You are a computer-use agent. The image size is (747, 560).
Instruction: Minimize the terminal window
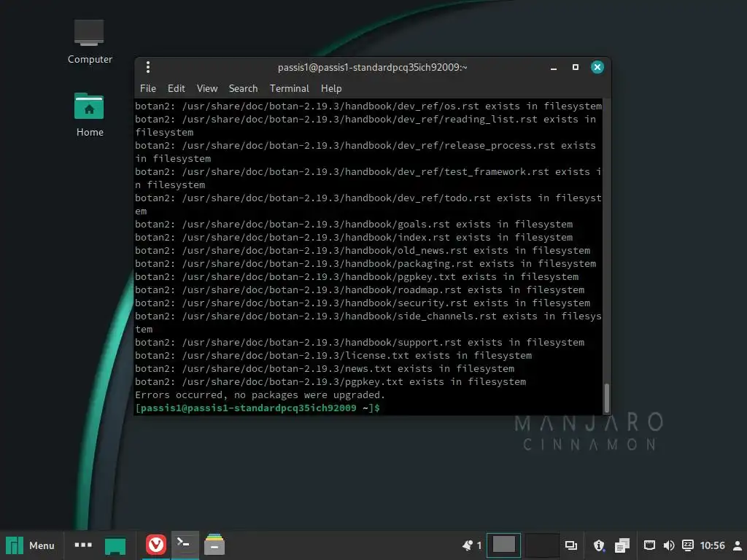[554, 68]
